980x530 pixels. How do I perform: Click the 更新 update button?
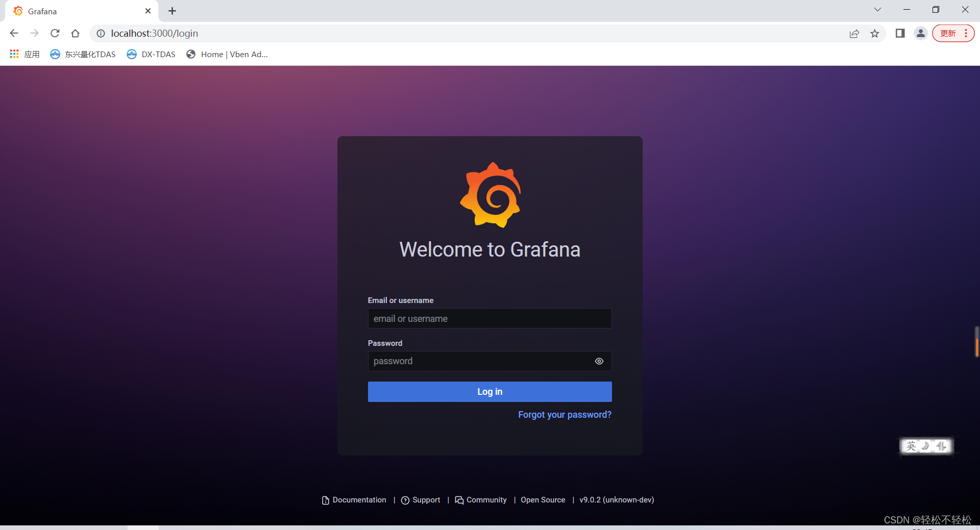[x=948, y=33]
